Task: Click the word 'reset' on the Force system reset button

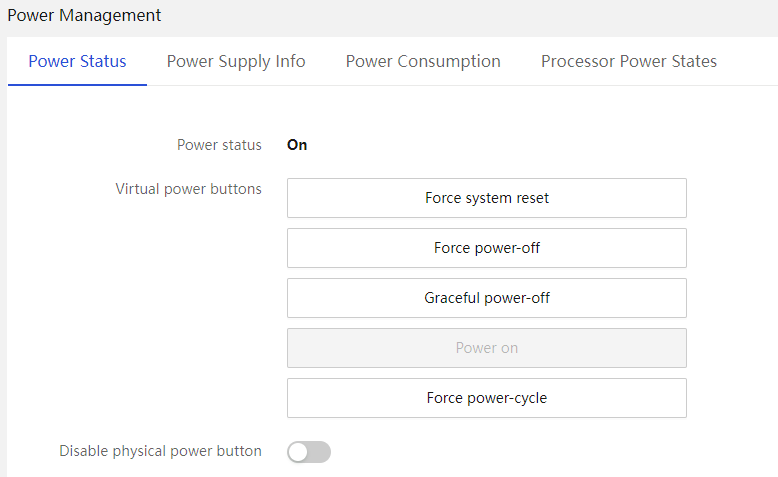Action: pos(532,198)
